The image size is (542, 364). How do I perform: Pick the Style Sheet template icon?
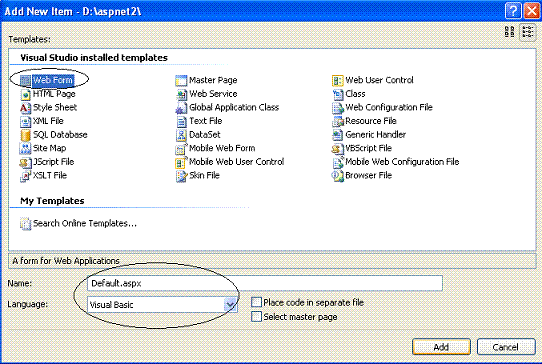[25, 108]
